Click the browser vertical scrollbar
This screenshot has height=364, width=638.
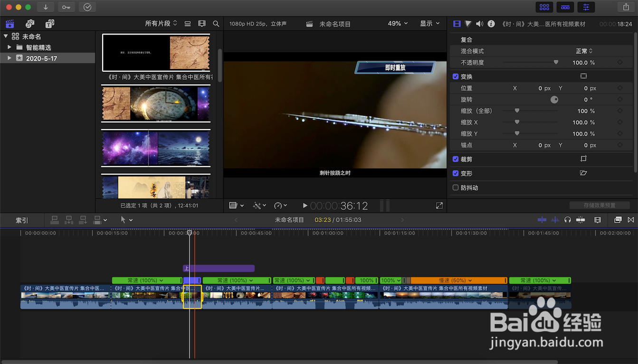220,65
